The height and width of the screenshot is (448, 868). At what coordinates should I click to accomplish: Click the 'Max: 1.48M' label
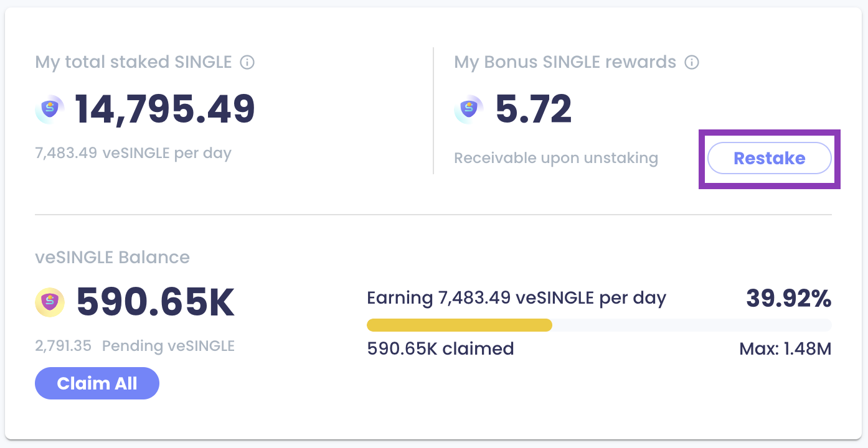tap(785, 348)
